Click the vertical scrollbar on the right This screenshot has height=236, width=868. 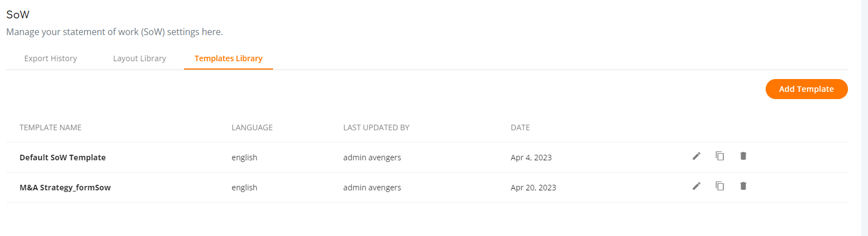(x=864, y=118)
